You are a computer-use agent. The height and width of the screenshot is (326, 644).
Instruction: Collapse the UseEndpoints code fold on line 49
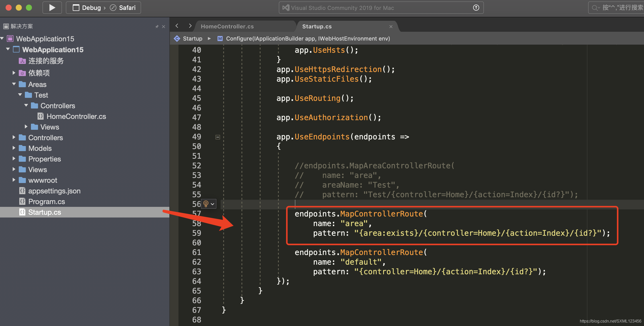point(218,137)
